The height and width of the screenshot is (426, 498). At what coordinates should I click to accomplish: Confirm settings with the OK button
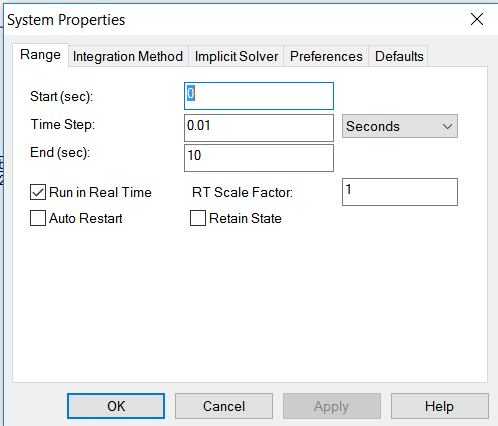click(116, 406)
